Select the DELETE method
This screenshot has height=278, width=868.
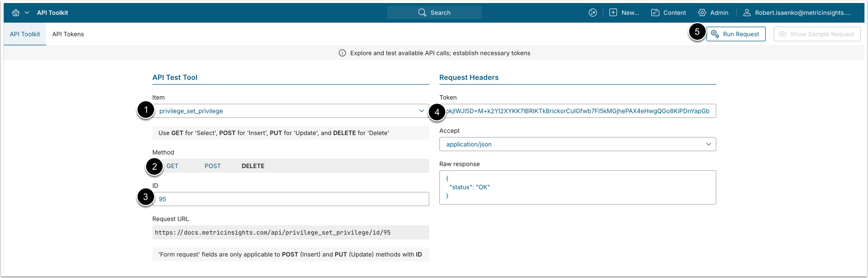253,166
